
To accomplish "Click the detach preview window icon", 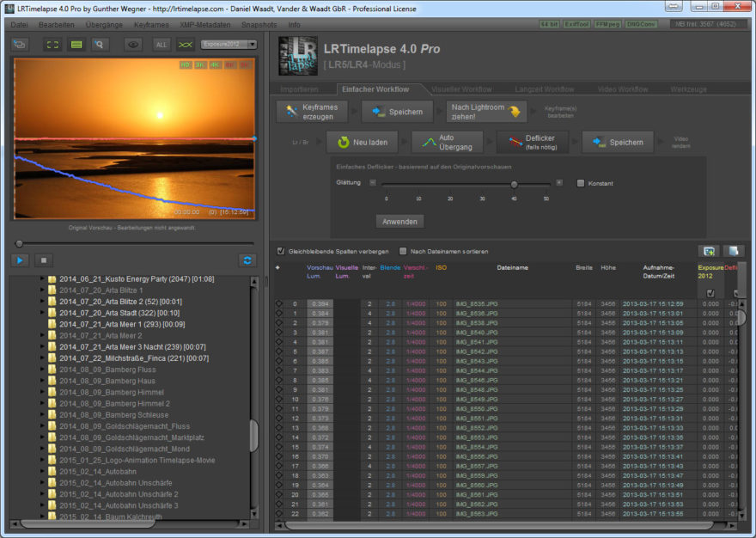I will pyautogui.click(x=20, y=45).
